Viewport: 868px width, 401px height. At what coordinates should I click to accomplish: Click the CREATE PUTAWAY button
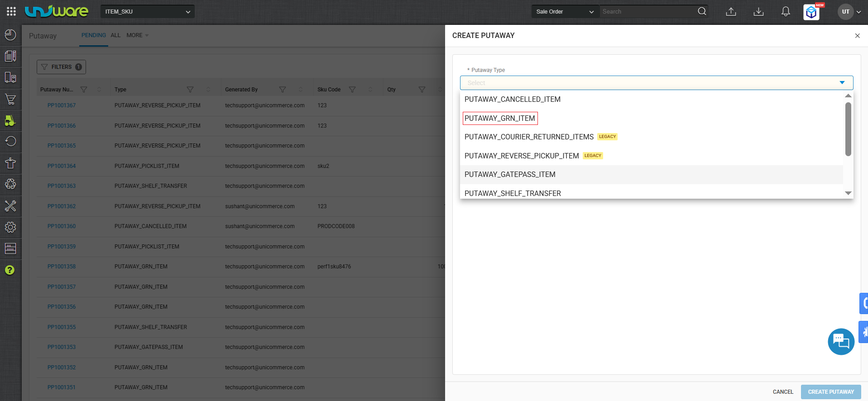click(831, 392)
